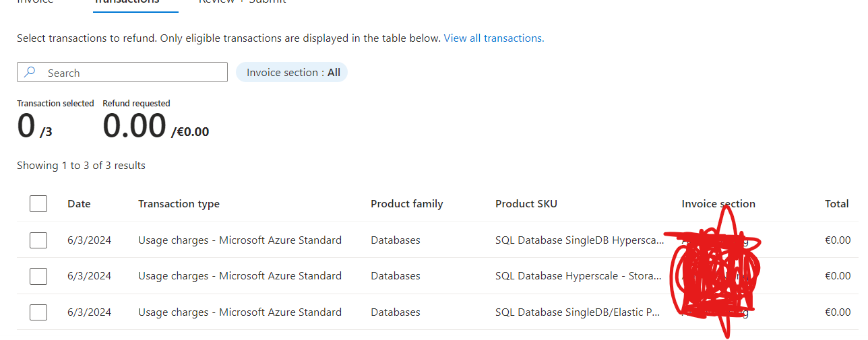Screen dimensions: 868x340
Task: Click the Invoice section column header
Action: coord(718,204)
